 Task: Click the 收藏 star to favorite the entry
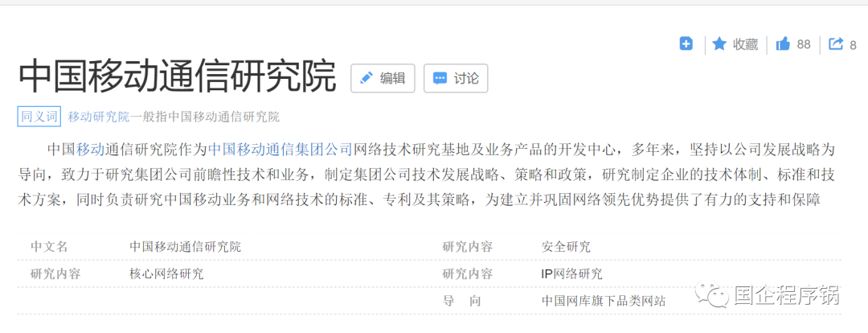[x=719, y=44]
